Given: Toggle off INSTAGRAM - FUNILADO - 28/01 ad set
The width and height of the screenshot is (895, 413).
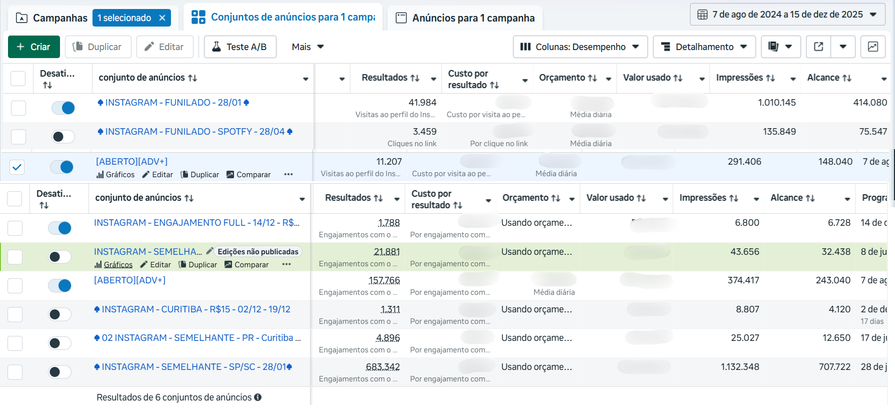Looking at the screenshot, I should (63, 108).
